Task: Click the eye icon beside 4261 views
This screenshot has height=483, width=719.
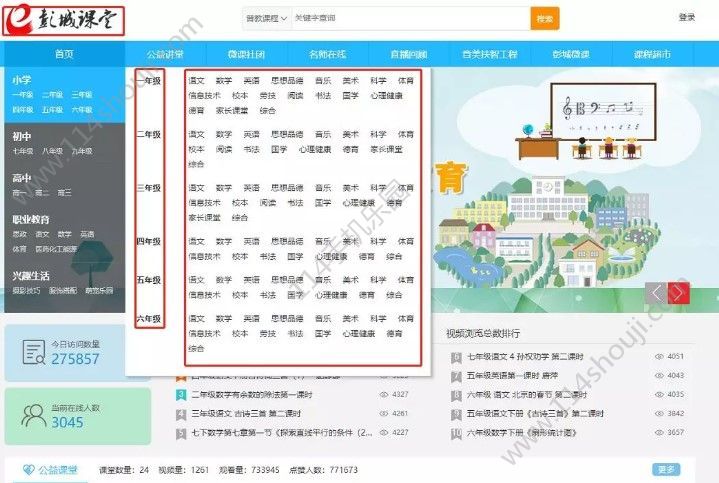Action: tap(384, 413)
